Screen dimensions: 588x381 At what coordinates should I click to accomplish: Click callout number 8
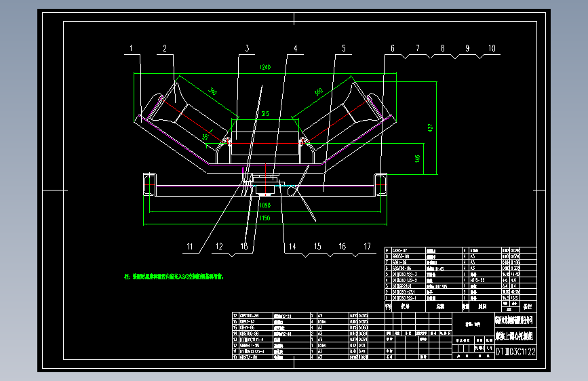[x=442, y=48]
